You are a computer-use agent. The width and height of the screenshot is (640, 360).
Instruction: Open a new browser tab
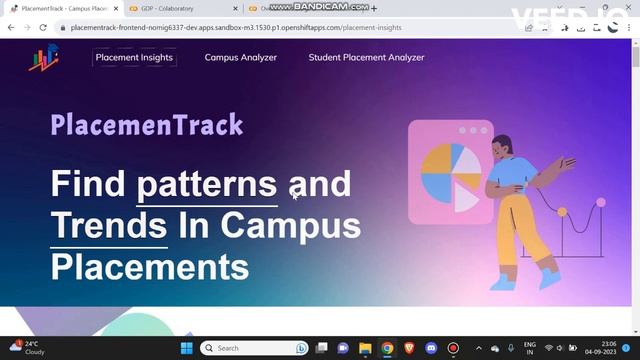374,8
